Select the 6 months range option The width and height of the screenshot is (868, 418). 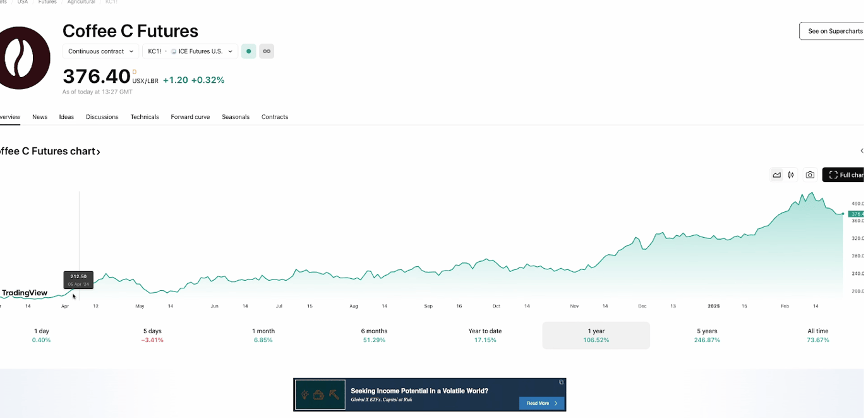pos(374,335)
